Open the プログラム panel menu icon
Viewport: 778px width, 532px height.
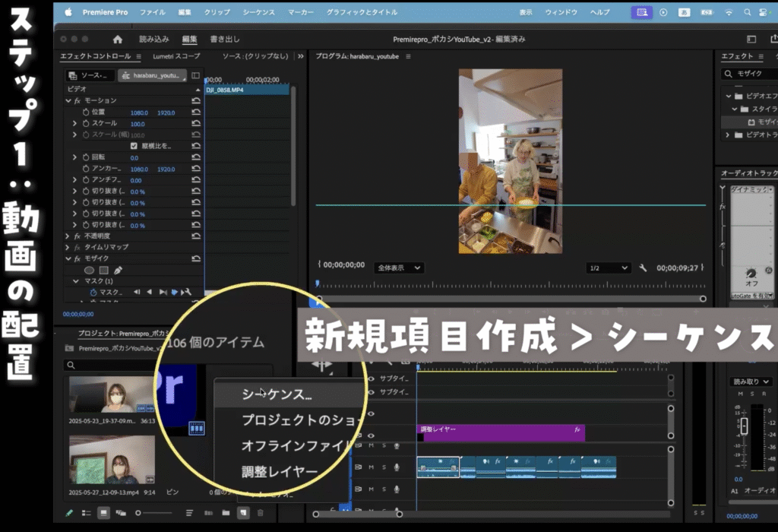tap(408, 56)
